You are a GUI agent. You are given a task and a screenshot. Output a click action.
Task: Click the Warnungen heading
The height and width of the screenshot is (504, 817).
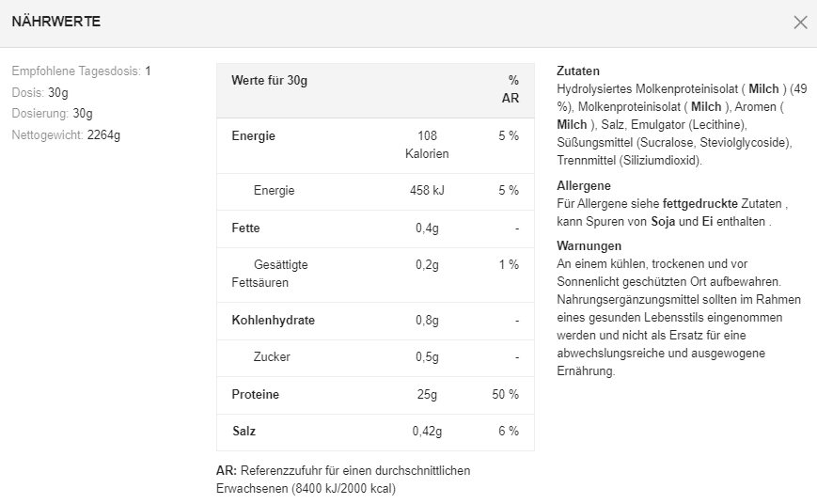[x=589, y=246]
